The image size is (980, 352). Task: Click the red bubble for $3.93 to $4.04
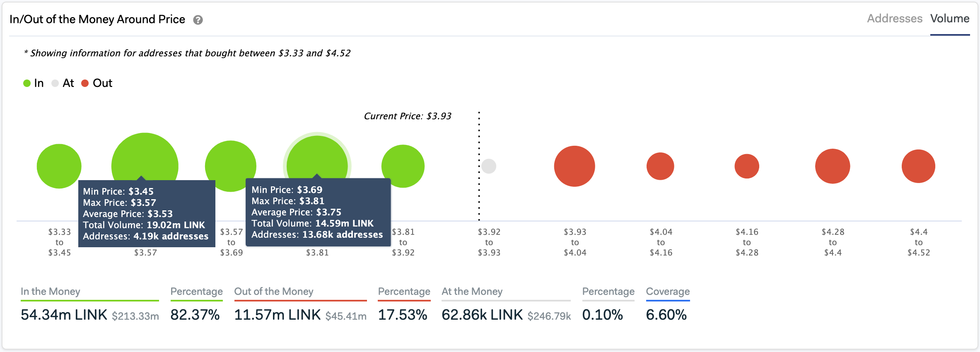[574, 166]
